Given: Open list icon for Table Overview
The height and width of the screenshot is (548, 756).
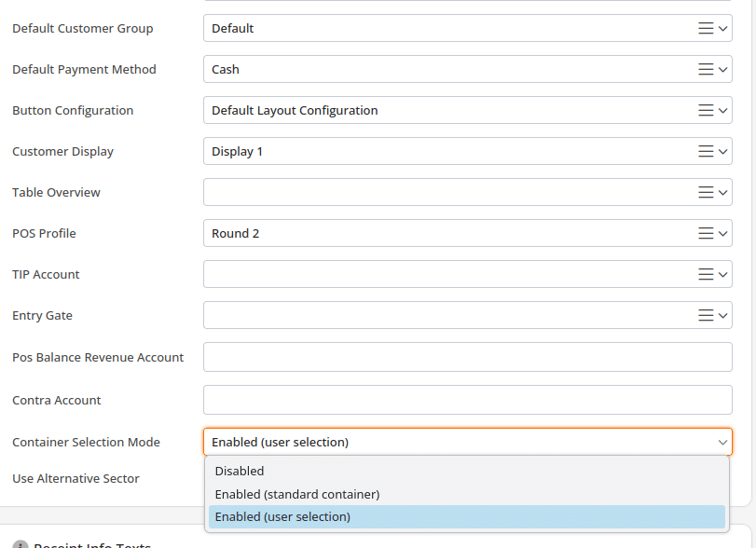Looking at the screenshot, I should [706, 192].
